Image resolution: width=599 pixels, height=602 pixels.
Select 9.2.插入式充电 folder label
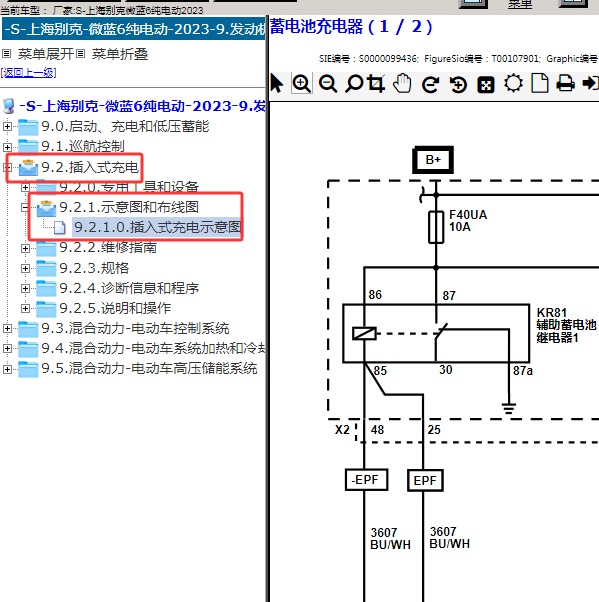[x=90, y=167]
